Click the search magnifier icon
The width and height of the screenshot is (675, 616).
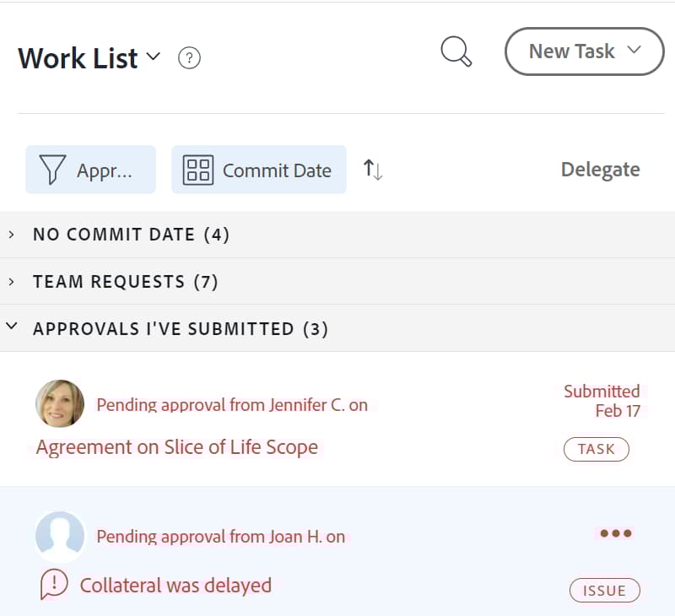(x=456, y=51)
